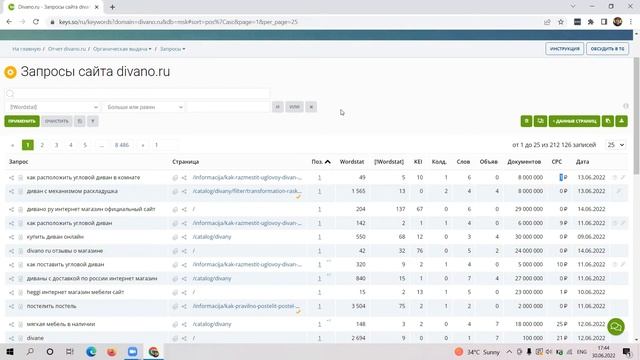Click the funnel filter icon next to ОЧИСТИТЬ
Viewport: 640px width, 360px height.
click(x=93, y=121)
